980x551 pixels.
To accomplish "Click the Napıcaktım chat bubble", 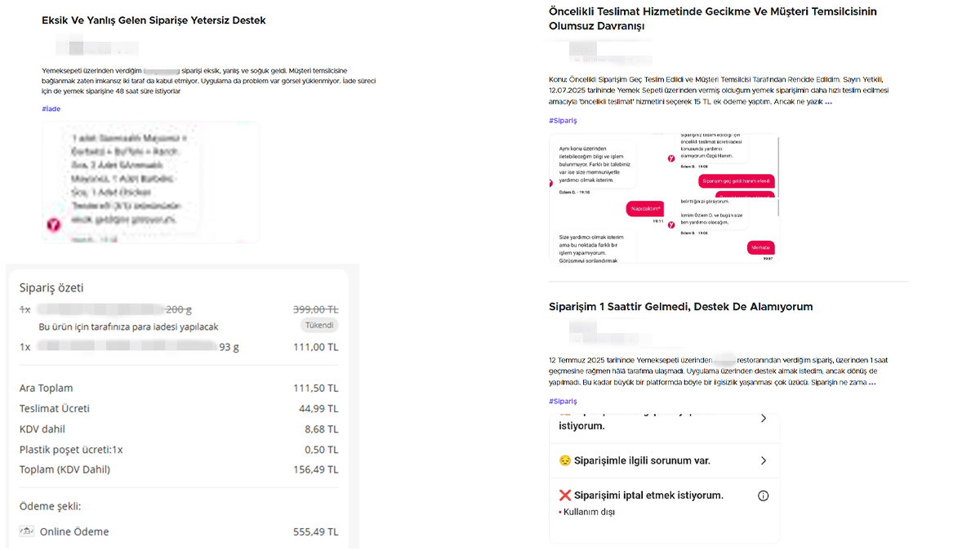I will 646,209.
